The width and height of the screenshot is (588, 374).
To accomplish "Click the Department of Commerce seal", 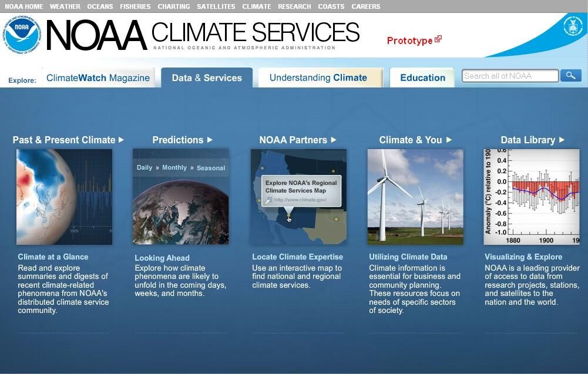I will coord(572,26).
